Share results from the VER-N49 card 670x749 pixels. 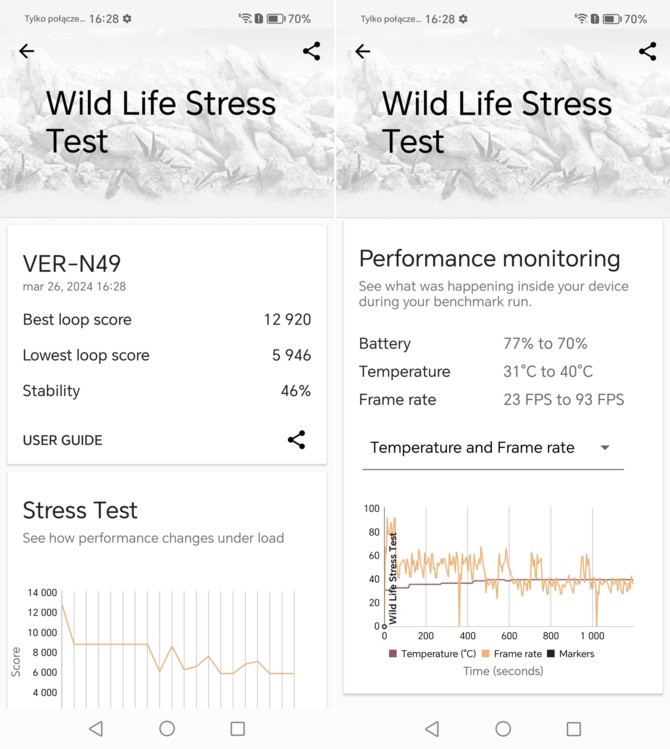tap(297, 439)
